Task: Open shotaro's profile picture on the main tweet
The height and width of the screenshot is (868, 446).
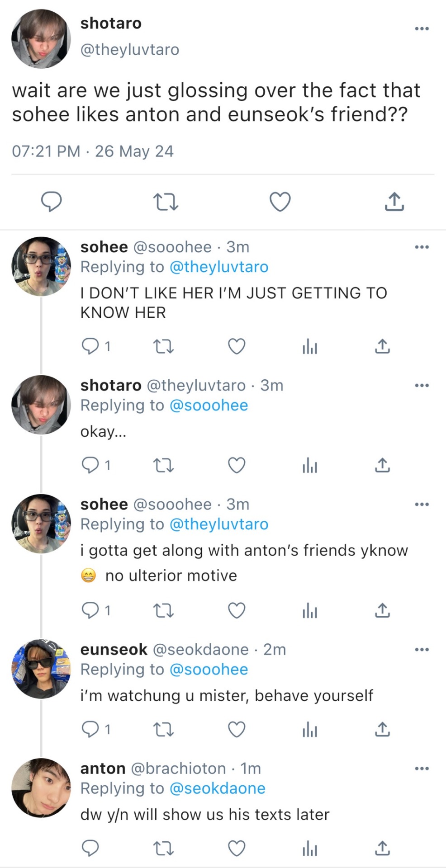Action: click(41, 39)
